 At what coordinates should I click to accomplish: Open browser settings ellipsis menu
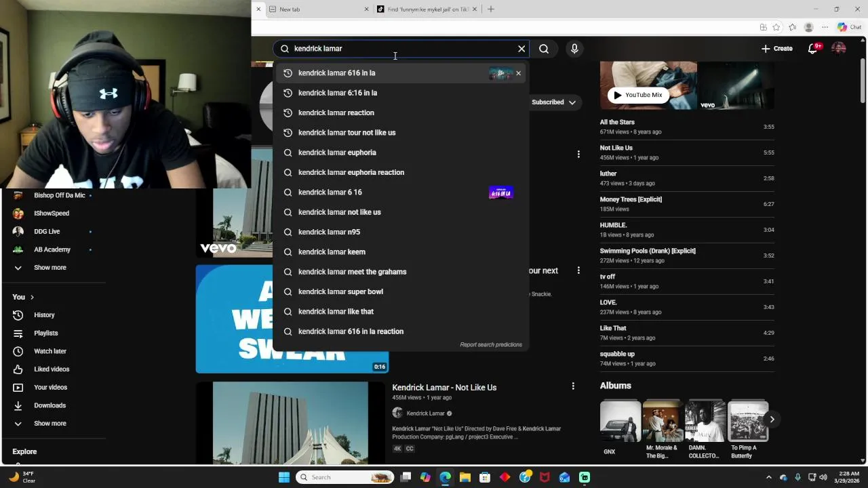[825, 27]
